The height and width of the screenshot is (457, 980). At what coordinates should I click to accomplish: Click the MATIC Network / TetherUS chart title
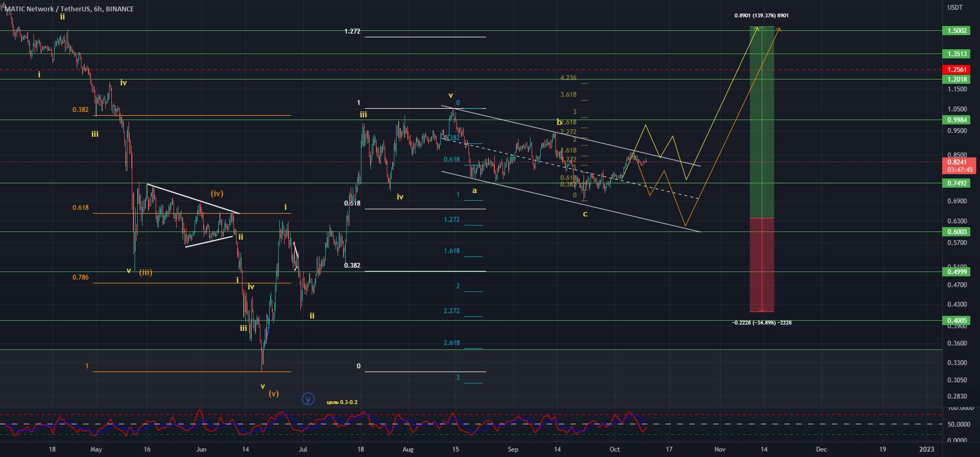click(x=68, y=9)
